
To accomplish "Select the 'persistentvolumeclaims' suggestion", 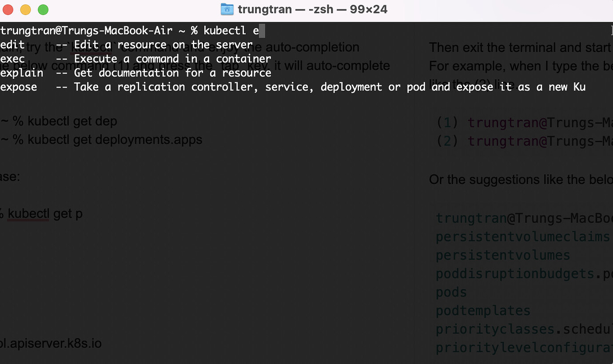I will click(522, 237).
